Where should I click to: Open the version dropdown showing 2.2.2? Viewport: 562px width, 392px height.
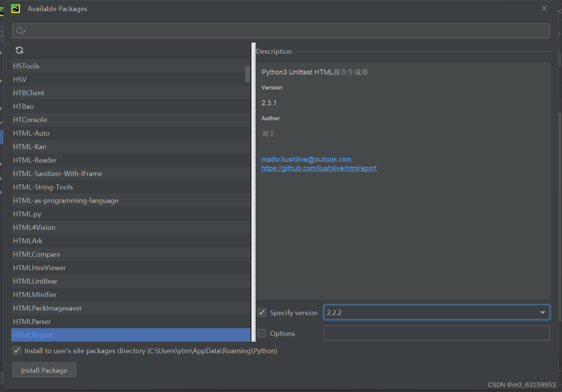tap(437, 312)
